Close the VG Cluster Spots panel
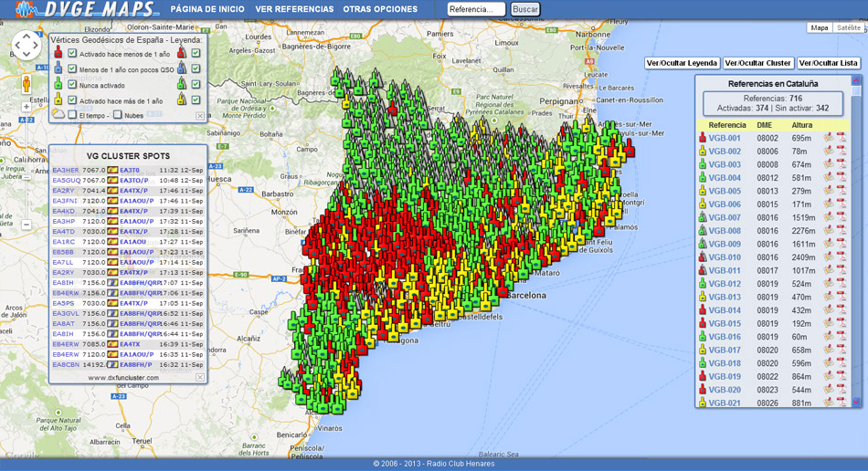The image size is (868, 471). pos(200,377)
